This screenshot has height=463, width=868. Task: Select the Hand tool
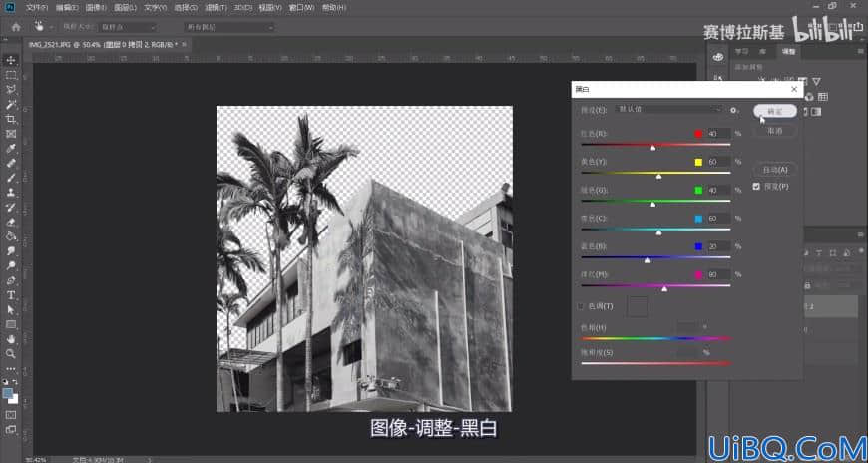coord(11,339)
